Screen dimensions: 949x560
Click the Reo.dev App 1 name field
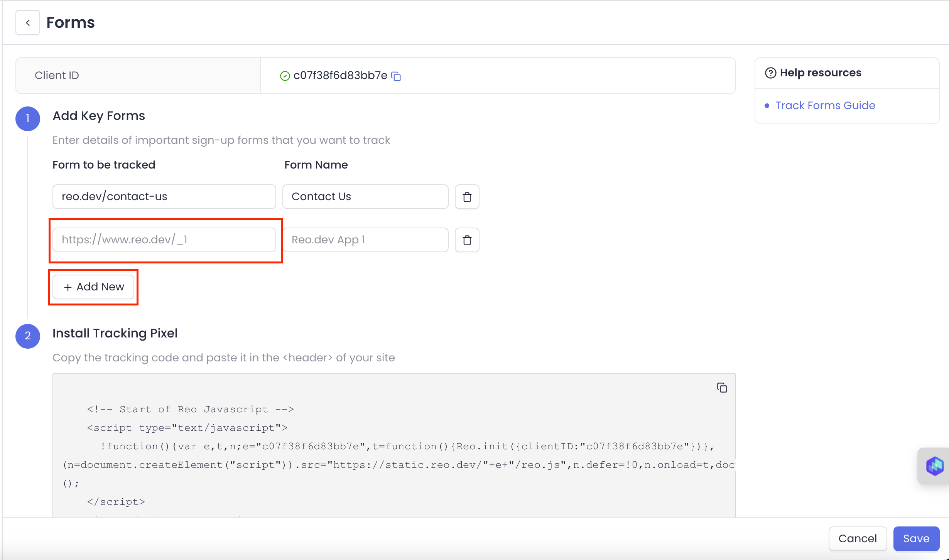click(365, 240)
